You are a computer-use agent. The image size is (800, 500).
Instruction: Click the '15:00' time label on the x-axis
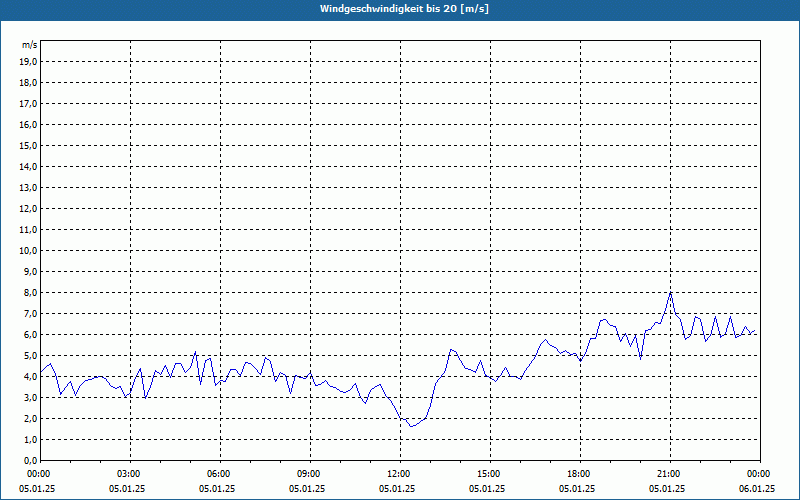point(490,474)
